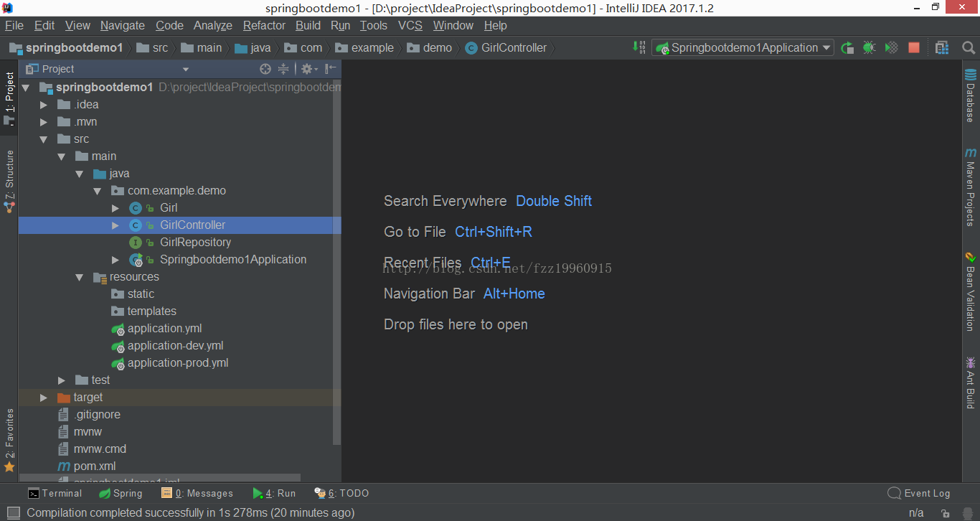Toggle the 4: Run tool window
980x521 pixels.
coord(274,493)
